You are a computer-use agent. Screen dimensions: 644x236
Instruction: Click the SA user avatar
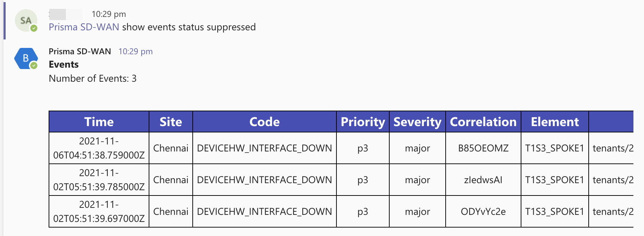[26, 21]
